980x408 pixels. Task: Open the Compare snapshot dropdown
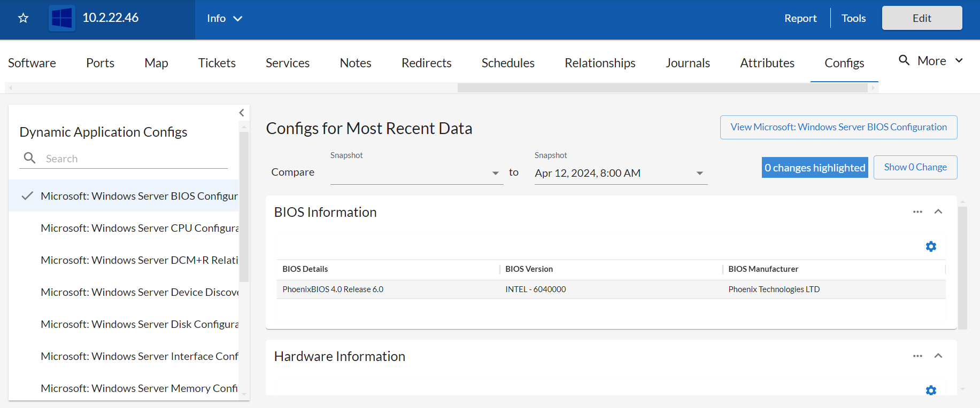[x=416, y=173]
